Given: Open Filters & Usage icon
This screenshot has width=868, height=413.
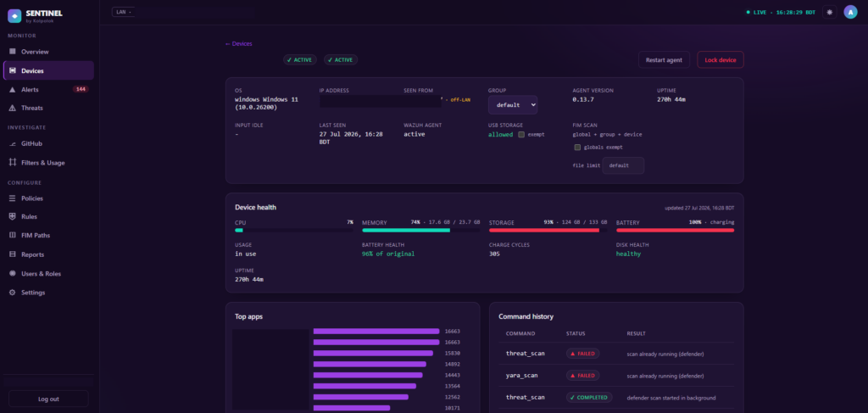Looking at the screenshot, I should click(12, 163).
